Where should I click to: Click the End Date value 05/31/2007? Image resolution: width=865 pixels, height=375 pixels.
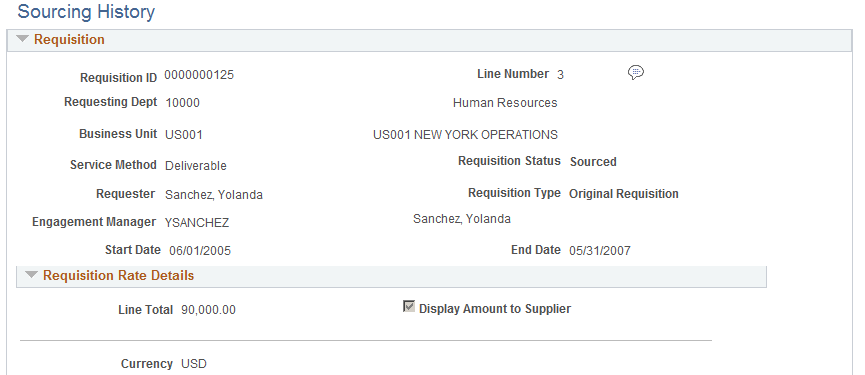pyautogui.click(x=600, y=251)
